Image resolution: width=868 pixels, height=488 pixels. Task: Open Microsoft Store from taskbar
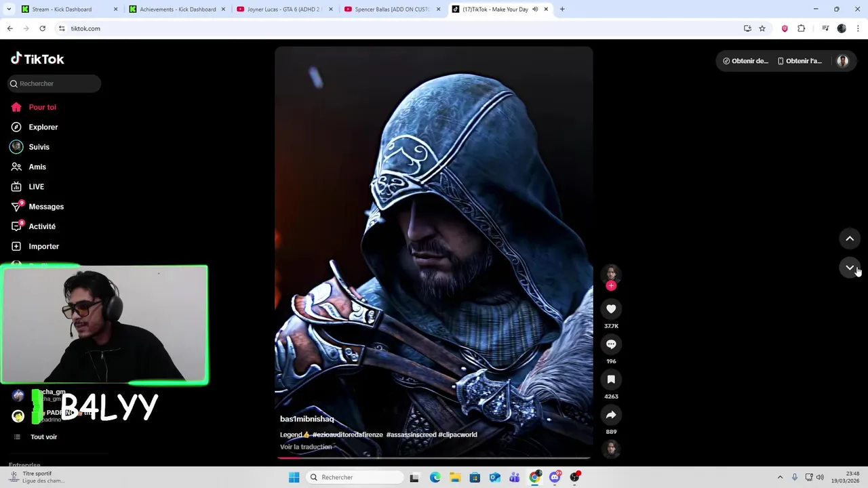point(475,477)
